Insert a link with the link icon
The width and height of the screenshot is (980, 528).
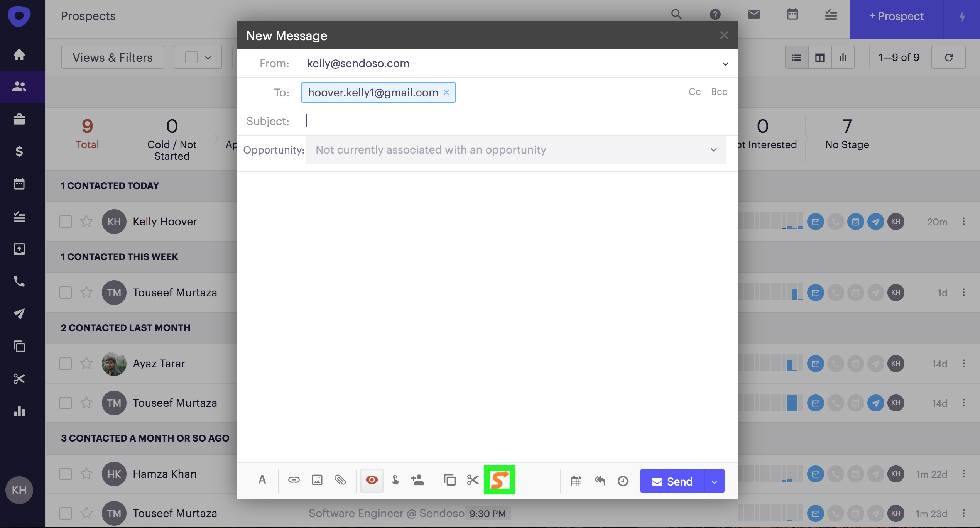pos(294,480)
